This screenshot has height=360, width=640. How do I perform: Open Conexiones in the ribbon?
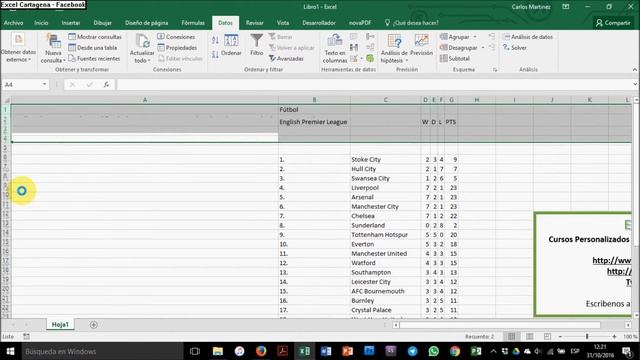176,37
